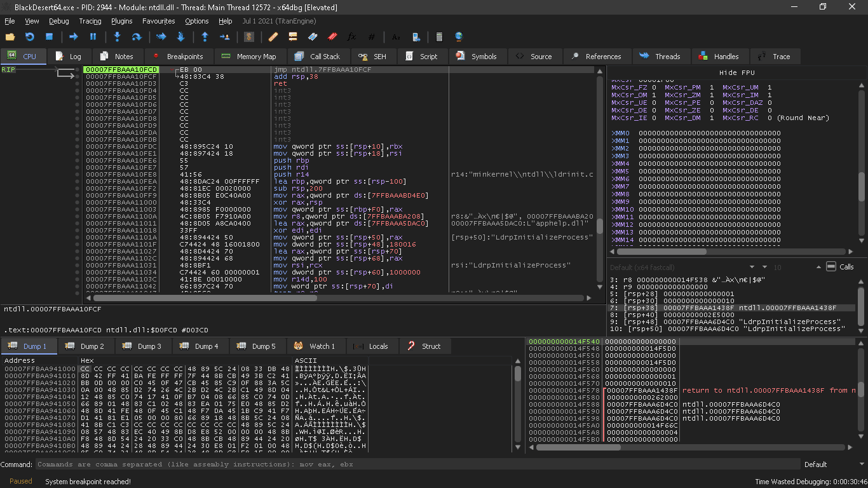Open the Favourites menu
This screenshot has width=868, height=488.
[159, 21]
